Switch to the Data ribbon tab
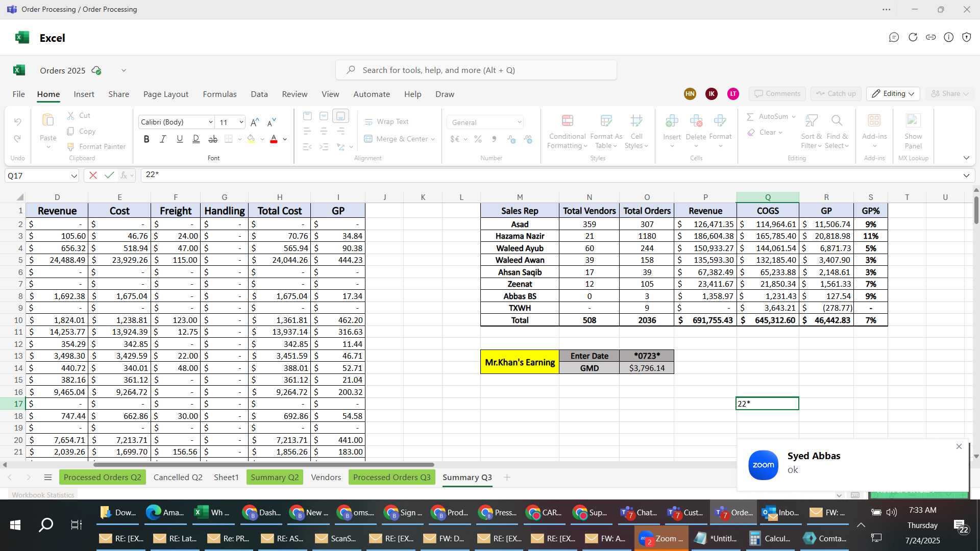Image resolution: width=980 pixels, height=551 pixels. [x=259, y=94]
